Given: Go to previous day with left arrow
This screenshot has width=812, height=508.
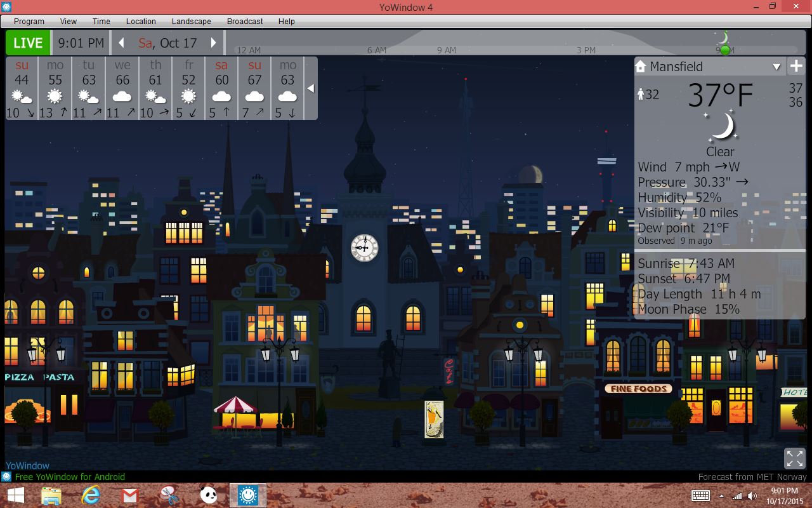Looking at the screenshot, I should point(121,43).
